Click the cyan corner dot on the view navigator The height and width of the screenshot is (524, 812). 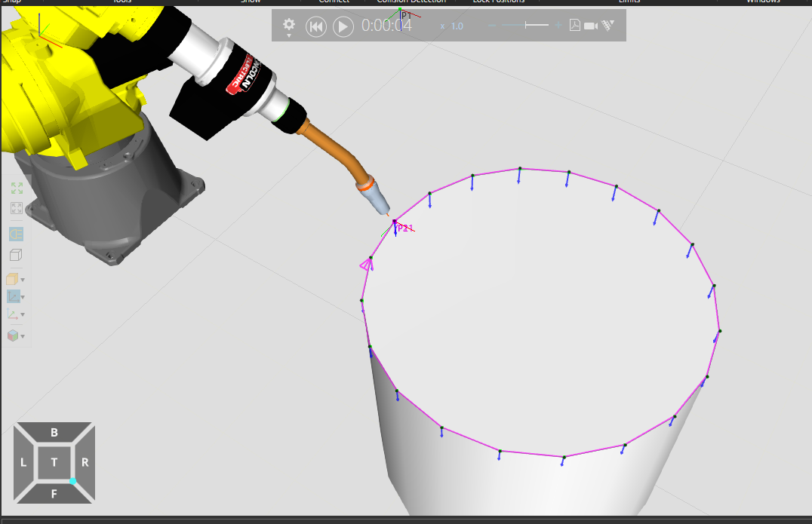[x=73, y=481]
